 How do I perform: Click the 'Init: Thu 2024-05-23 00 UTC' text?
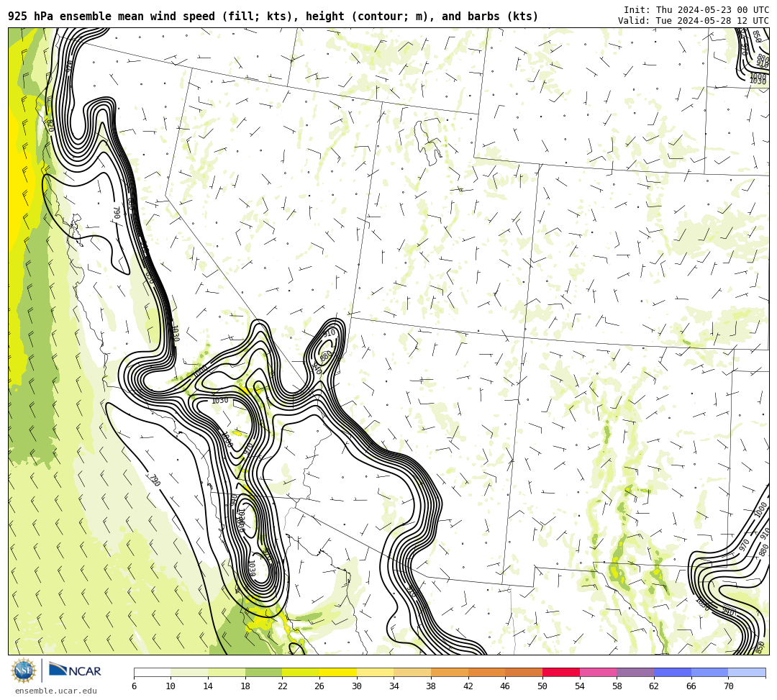(x=696, y=10)
